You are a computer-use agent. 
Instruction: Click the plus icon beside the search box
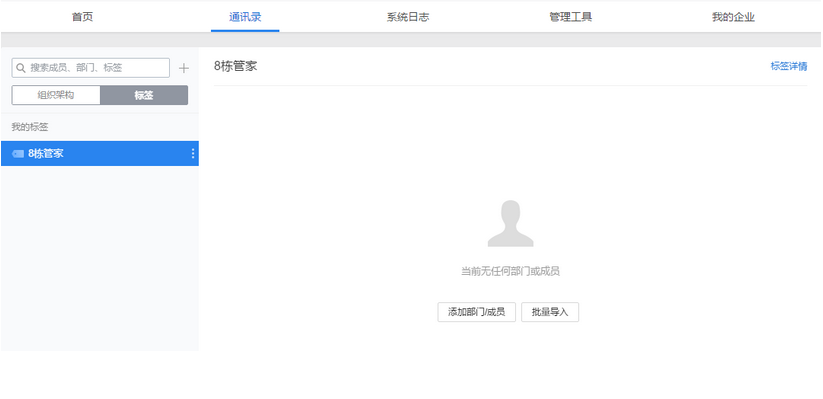(184, 68)
